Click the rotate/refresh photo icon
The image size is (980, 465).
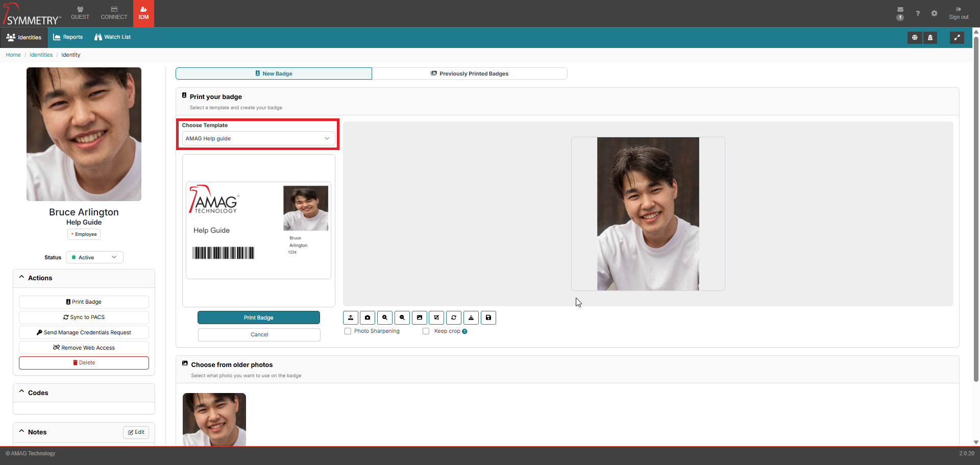454,317
